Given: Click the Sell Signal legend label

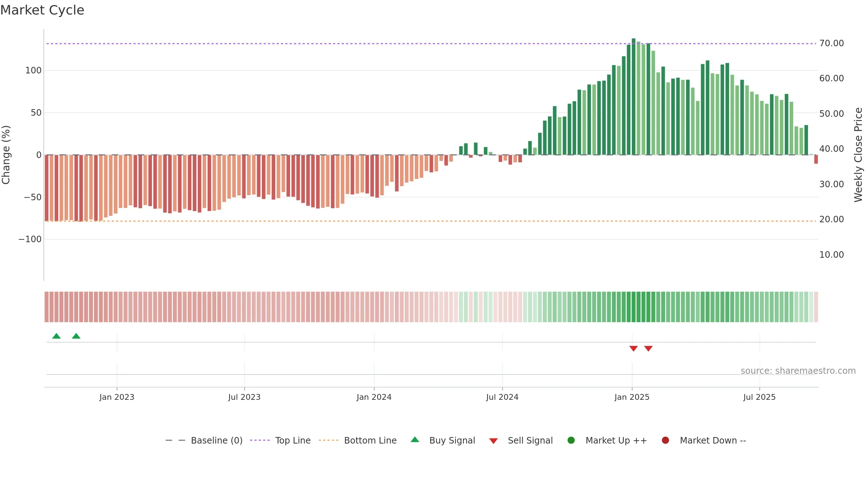Looking at the screenshot, I should 530,440.
